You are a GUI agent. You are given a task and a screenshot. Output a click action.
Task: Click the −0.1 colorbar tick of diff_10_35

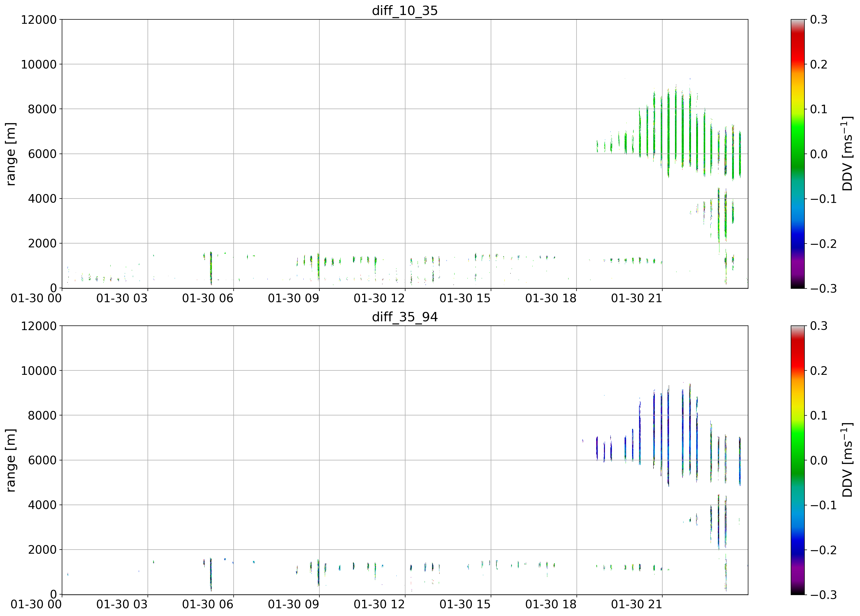coord(824,199)
